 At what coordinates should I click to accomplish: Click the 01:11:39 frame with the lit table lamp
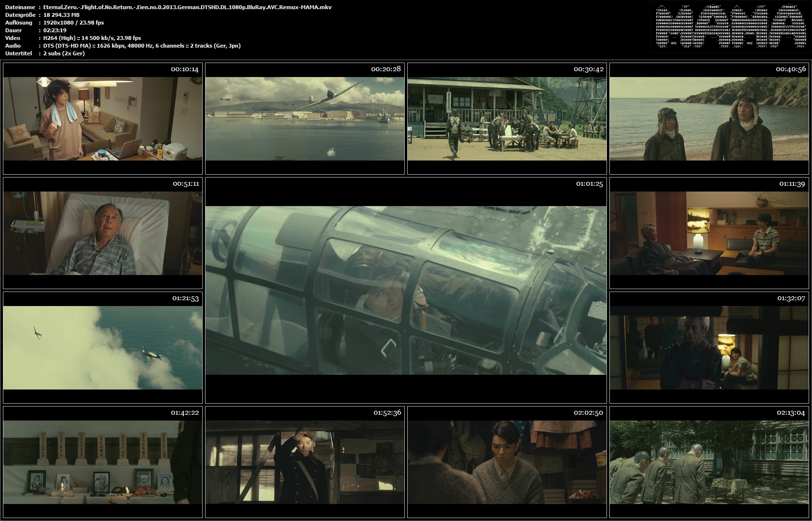point(709,233)
